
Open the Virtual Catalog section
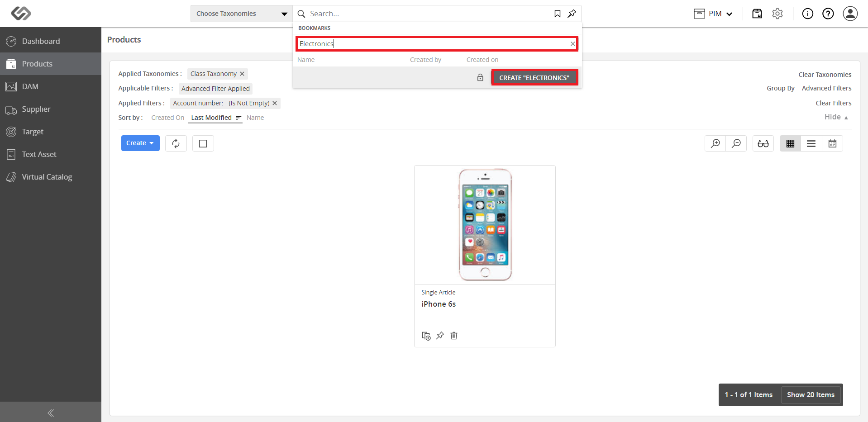coord(51,177)
